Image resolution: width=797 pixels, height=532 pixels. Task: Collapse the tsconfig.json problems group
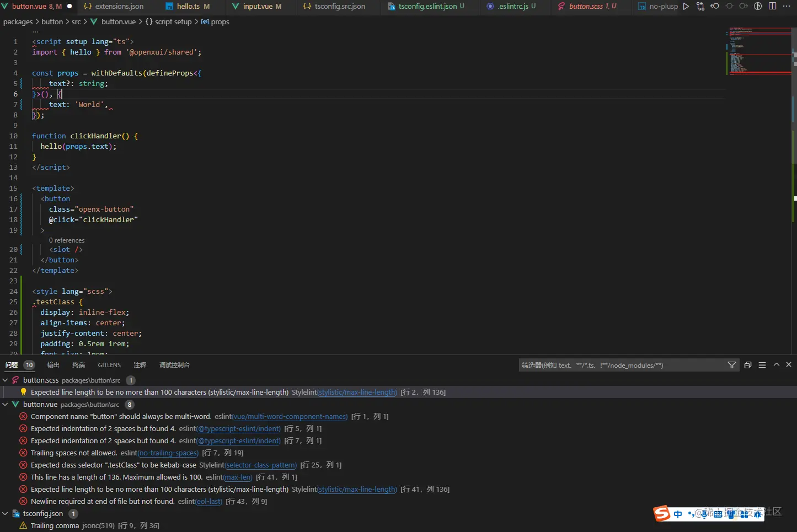[x=6, y=513]
